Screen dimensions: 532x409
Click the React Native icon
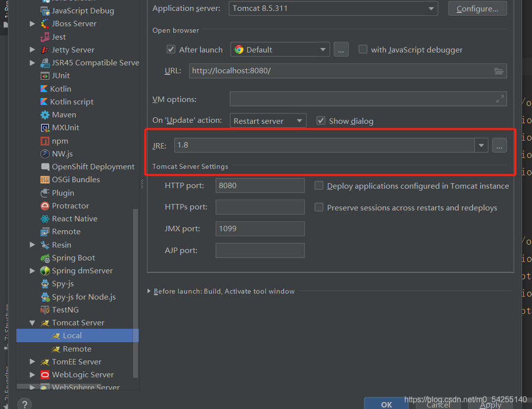[45, 219]
